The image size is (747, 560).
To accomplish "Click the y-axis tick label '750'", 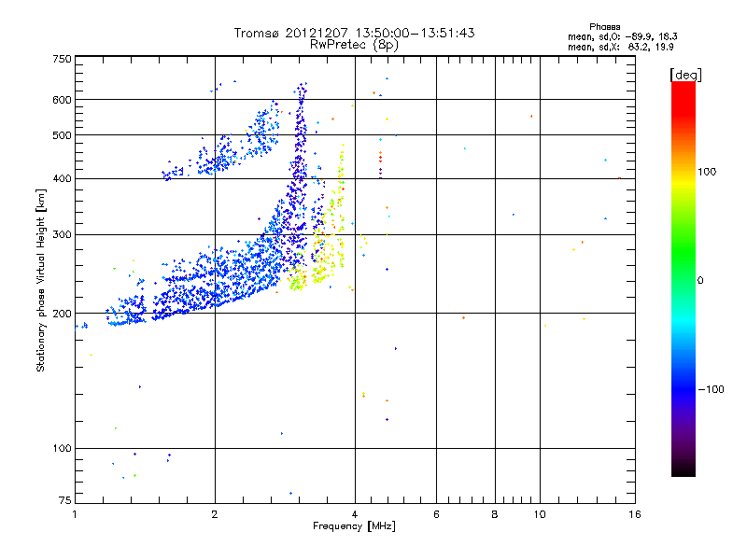I will click(x=62, y=59).
